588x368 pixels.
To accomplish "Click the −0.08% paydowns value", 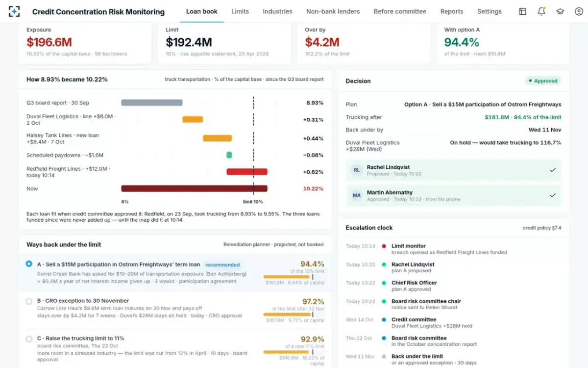I will pyautogui.click(x=314, y=155).
